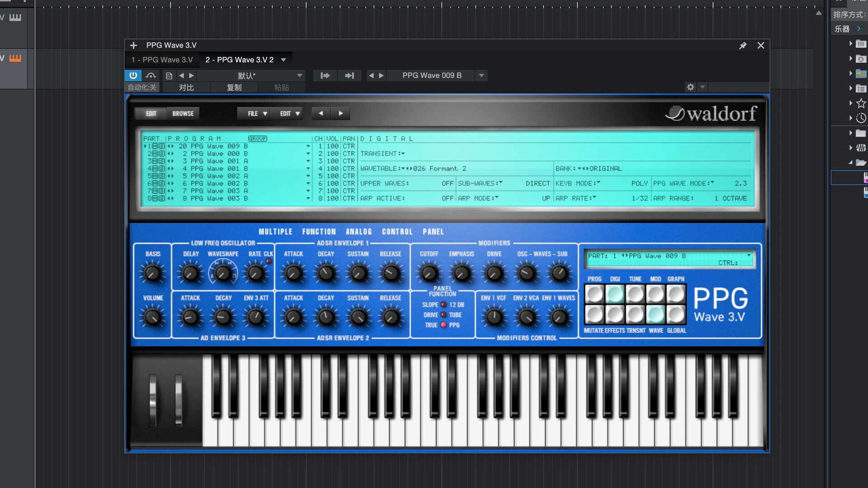Mute part 5 with its M button
Screen dimensions: 868x488
coord(155,176)
